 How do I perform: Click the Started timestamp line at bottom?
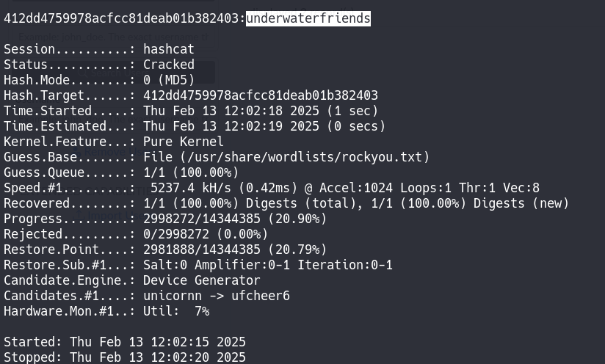pyautogui.click(x=124, y=342)
